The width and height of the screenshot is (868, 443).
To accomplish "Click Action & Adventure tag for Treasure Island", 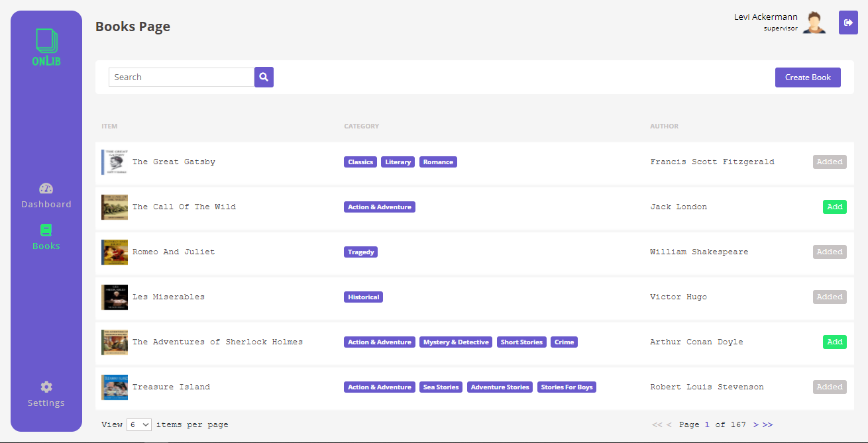I will [380, 387].
